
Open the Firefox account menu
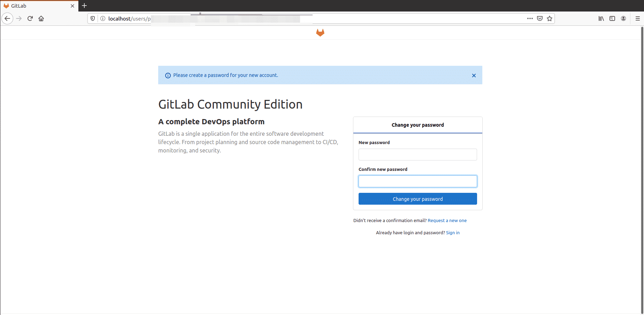[623, 18]
